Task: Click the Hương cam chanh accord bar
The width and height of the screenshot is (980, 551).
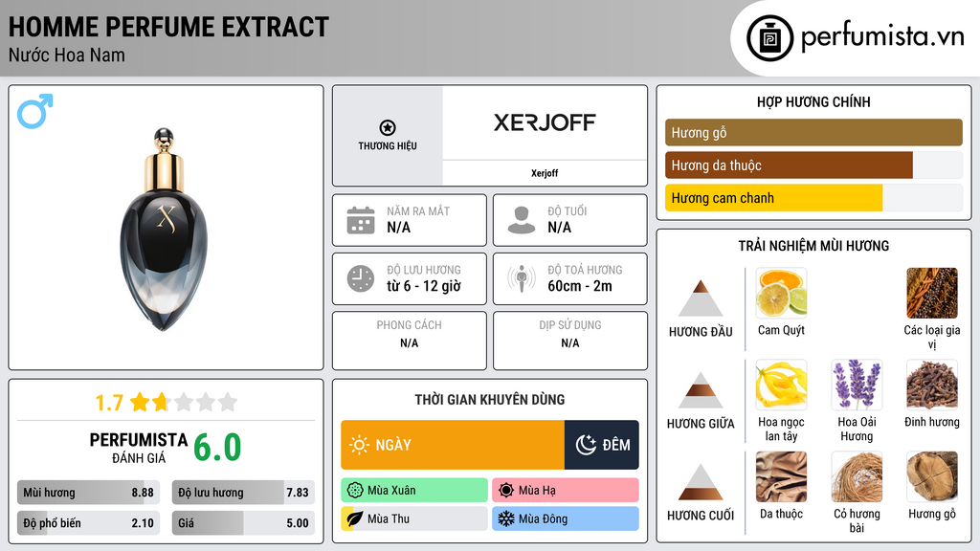Action: (773, 198)
